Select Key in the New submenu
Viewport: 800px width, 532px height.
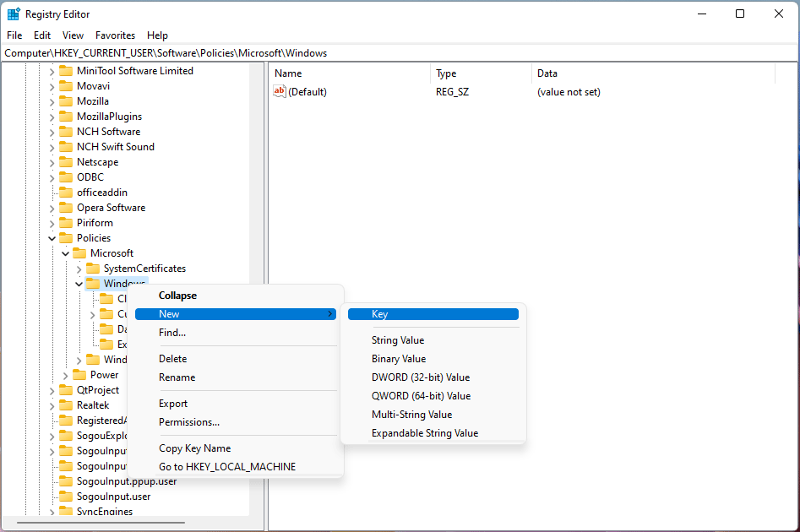click(433, 314)
